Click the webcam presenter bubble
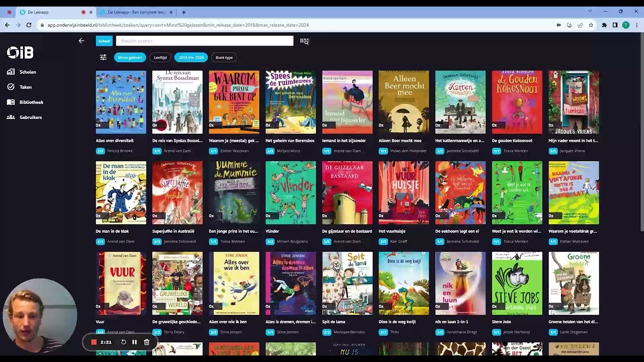 click(40, 315)
